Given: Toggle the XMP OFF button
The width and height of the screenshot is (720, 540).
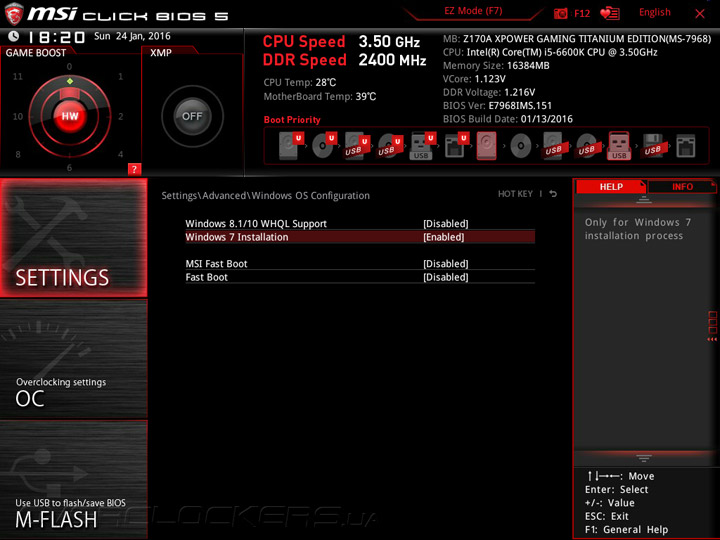Looking at the screenshot, I should [x=192, y=116].
